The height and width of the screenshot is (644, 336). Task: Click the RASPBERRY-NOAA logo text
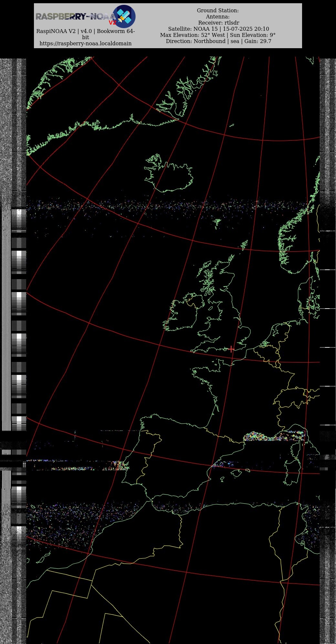pyautogui.click(x=76, y=17)
